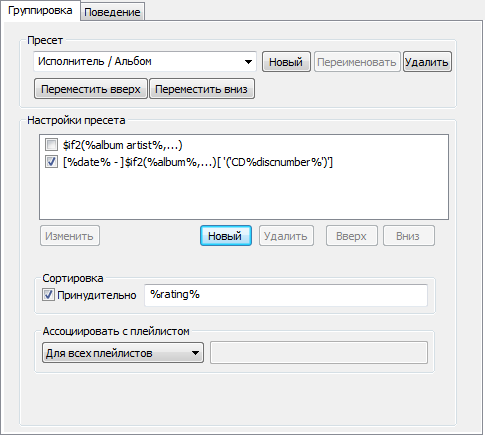Switch to the Поведение tab
Viewport: 485px width, 436px height.
click(113, 12)
